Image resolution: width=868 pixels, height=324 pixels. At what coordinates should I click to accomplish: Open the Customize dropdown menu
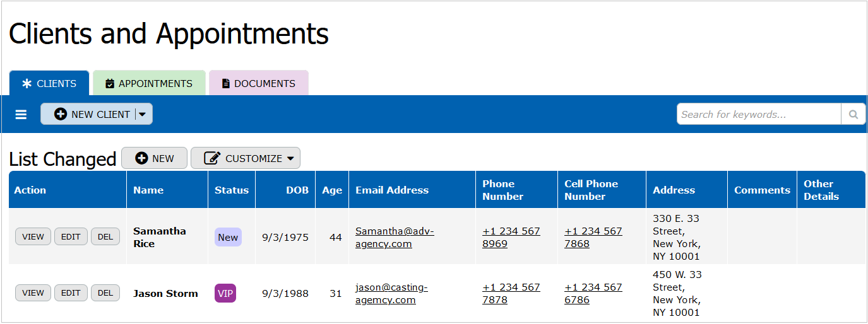pos(245,158)
